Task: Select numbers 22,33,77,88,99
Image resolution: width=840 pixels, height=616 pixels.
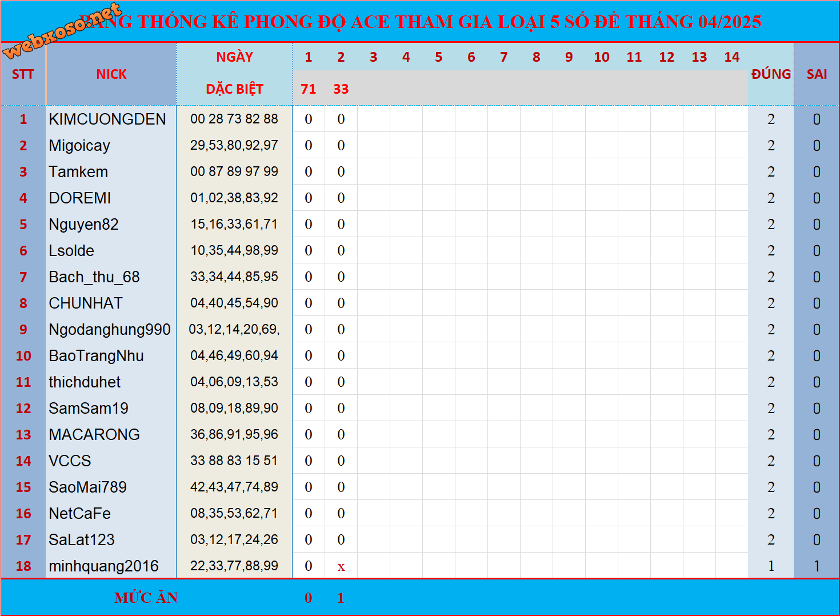Action: click(234, 566)
